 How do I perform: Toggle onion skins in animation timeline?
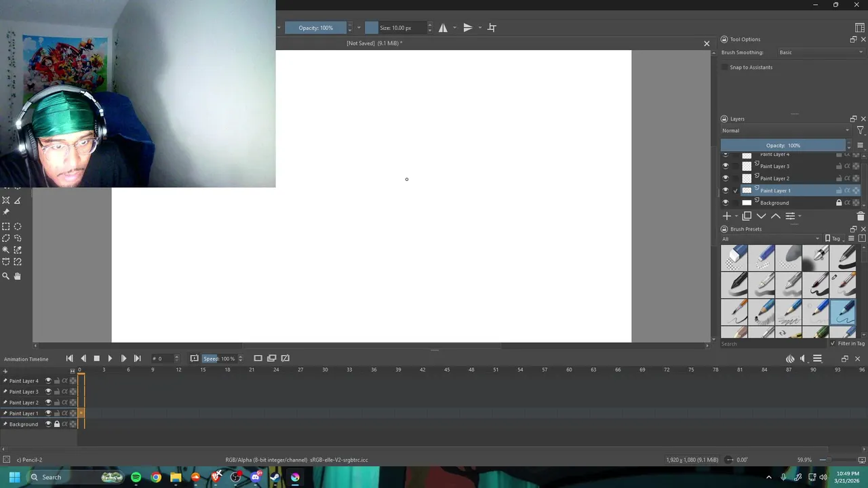(790, 359)
